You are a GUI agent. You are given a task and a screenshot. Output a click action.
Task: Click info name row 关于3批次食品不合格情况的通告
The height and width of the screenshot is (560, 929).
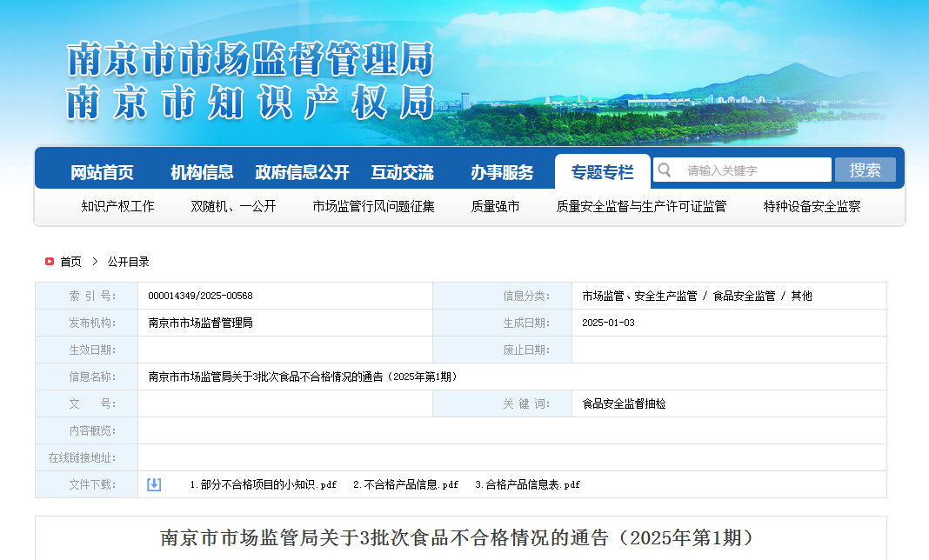(302, 377)
